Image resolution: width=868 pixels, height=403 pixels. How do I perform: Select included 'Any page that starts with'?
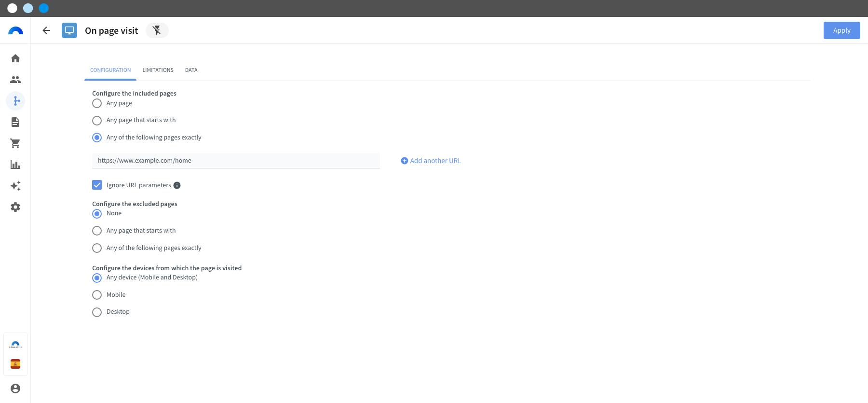click(97, 120)
